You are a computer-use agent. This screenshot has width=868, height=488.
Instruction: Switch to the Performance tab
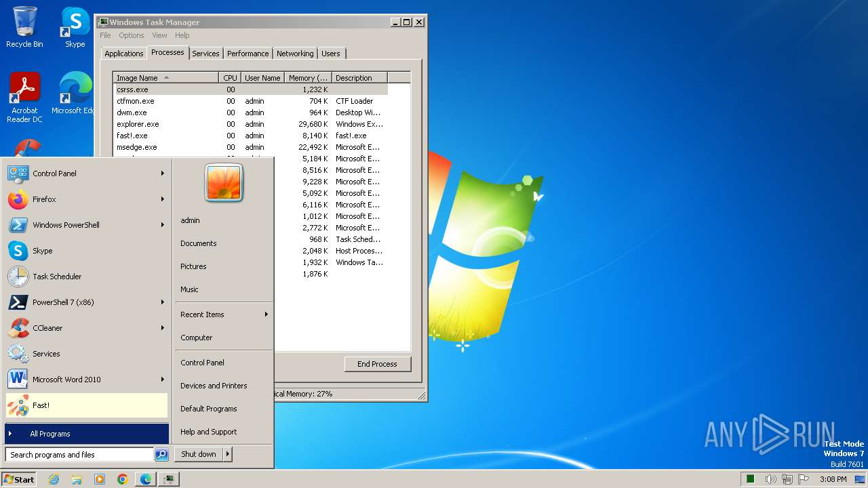[x=248, y=54]
